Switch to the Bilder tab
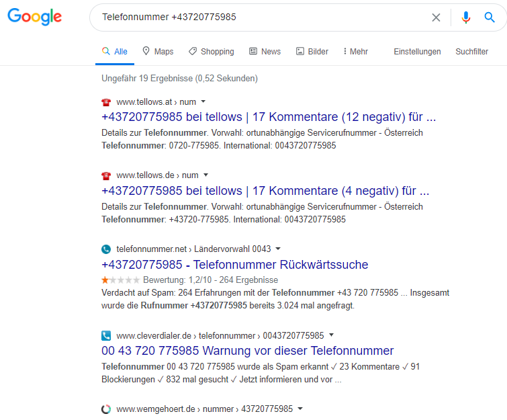Screen dimensions: 507x420 (x=312, y=52)
